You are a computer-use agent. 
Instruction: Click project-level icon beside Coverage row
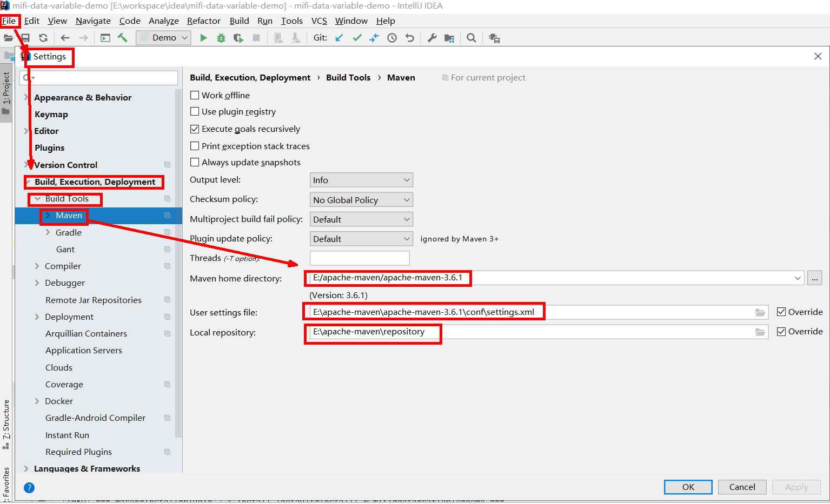(168, 385)
